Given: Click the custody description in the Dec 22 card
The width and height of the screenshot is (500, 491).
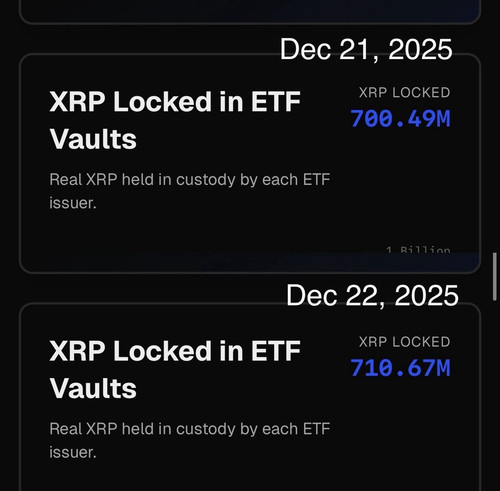Looking at the screenshot, I should [189, 440].
